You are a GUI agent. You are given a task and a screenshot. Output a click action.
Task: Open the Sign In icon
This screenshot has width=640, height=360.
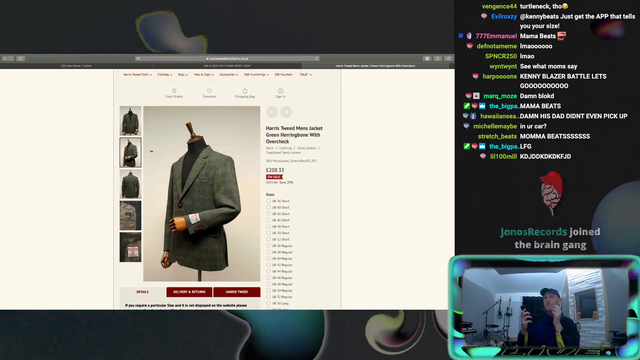click(280, 93)
